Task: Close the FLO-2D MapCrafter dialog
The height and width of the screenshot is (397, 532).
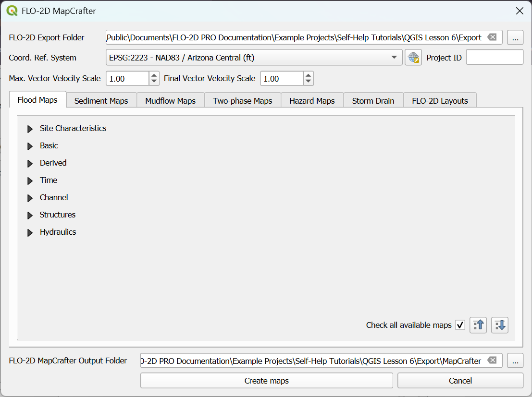Action: pyautogui.click(x=519, y=11)
